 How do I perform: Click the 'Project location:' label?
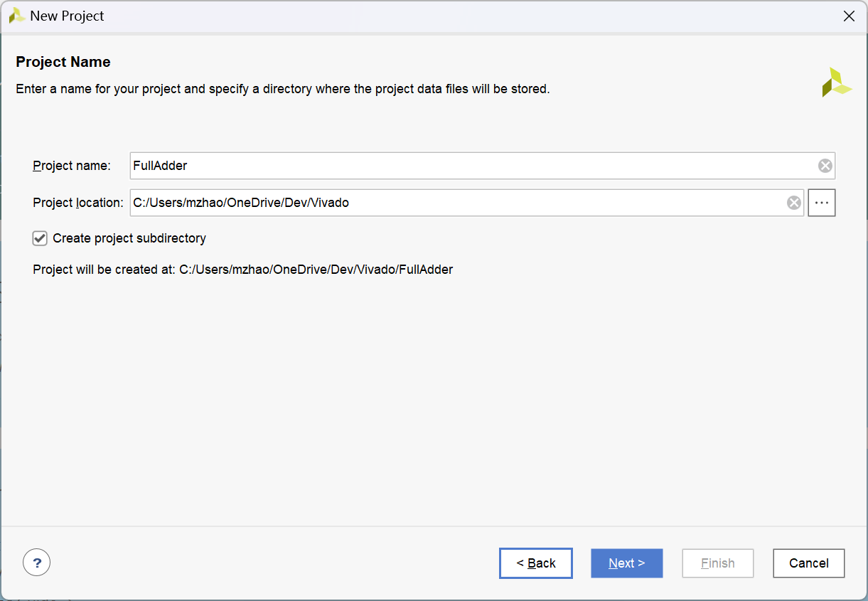tap(78, 203)
